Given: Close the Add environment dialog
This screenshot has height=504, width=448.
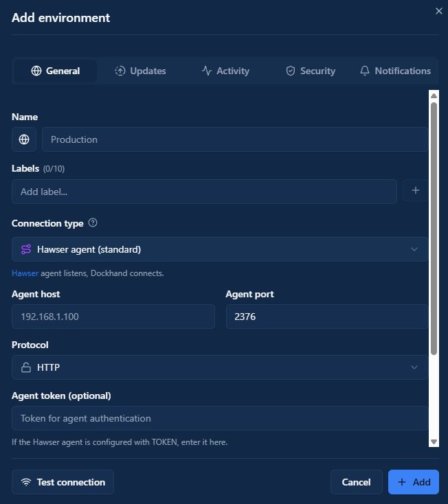Looking at the screenshot, I should [x=439, y=11].
